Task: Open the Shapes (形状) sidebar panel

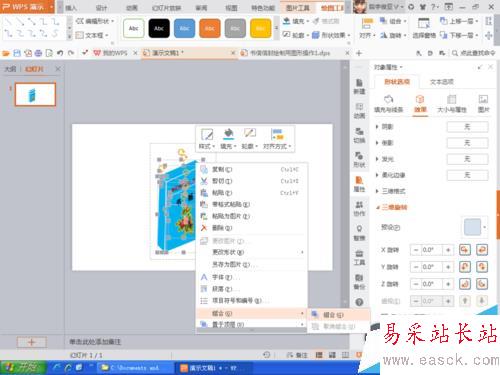Action: (359, 159)
